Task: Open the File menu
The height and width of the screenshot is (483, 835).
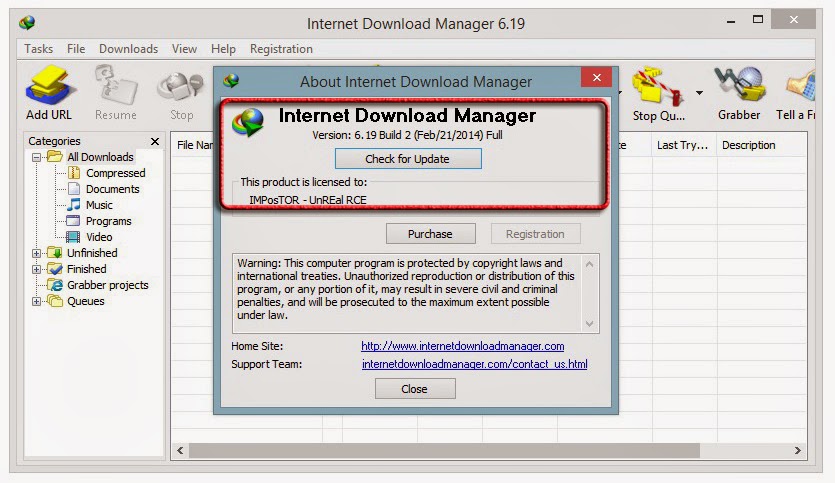Action: click(x=76, y=49)
